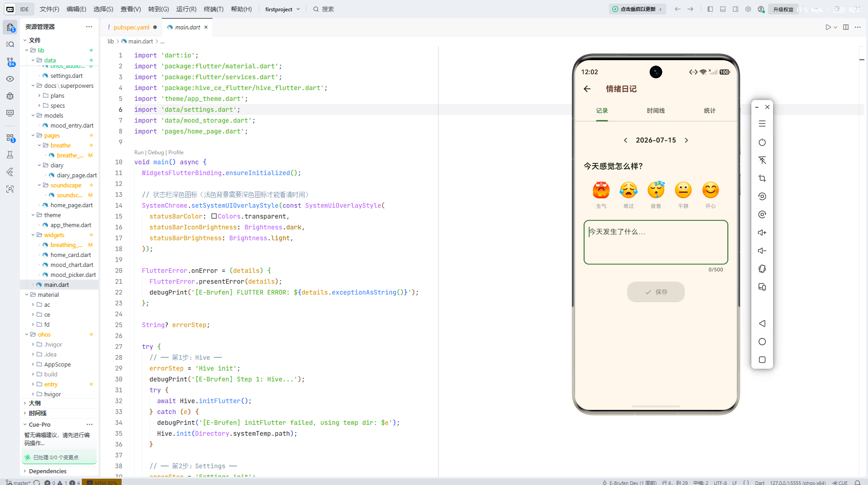Open the Search view in activity bar
This screenshot has height=485, width=868.
point(10,44)
